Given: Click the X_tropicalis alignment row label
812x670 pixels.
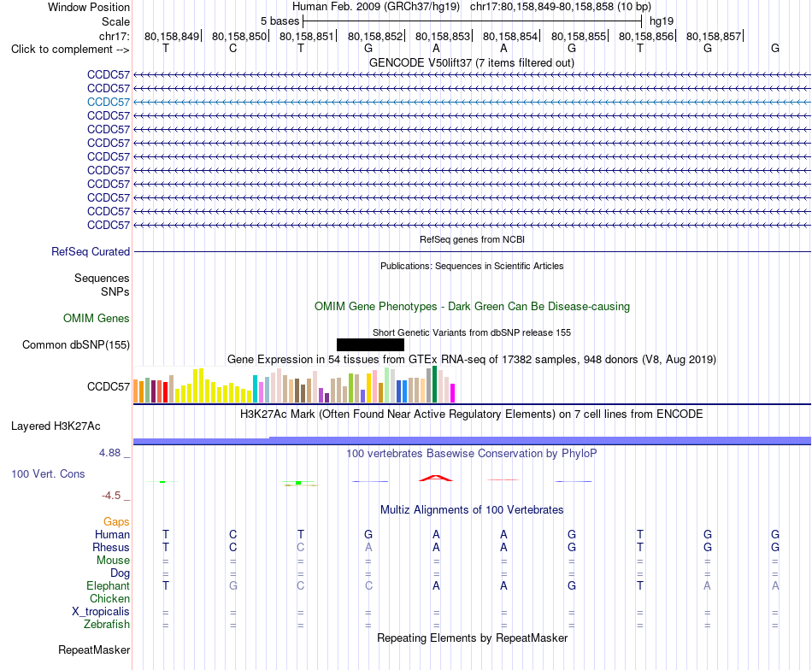Looking at the screenshot, I should 101,612.
